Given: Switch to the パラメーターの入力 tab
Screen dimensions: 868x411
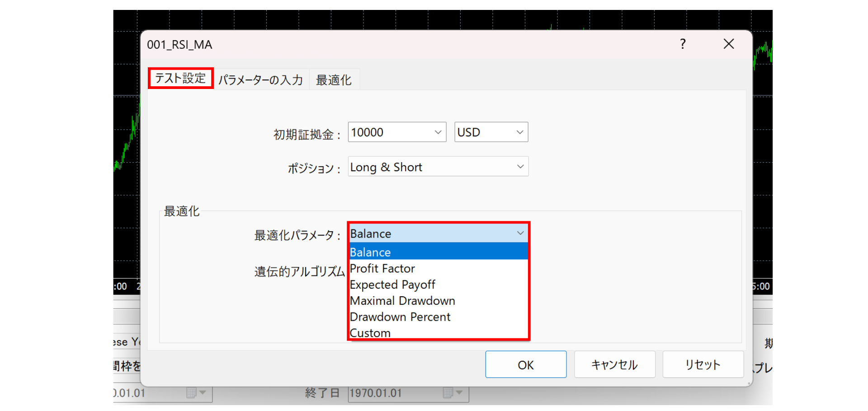Looking at the screenshot, I should 261,79.
